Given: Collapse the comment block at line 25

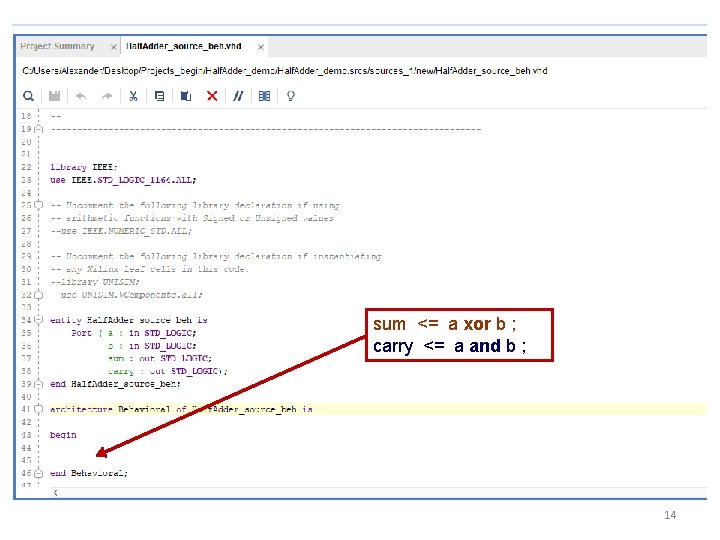Looking at the screenshot, I should pos(39,205).
